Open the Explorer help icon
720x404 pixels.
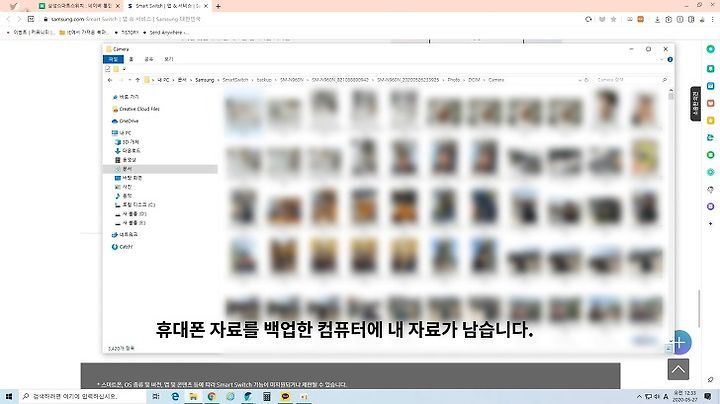pyautogui.click(x=670, y=60)
